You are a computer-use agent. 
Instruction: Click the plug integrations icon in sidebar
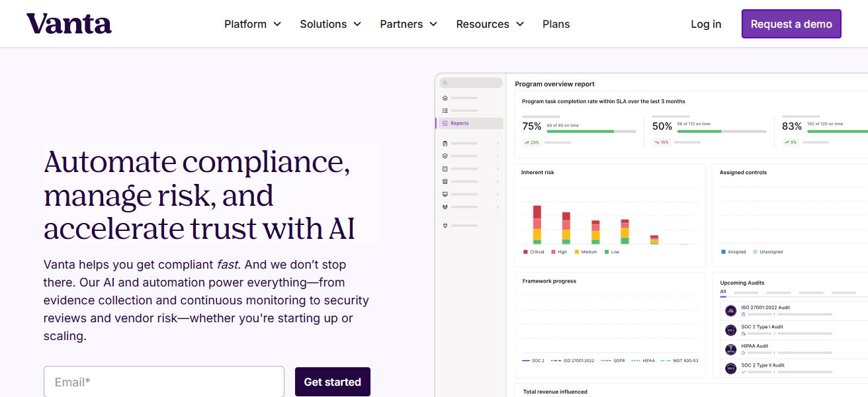(x=445, y=226)
